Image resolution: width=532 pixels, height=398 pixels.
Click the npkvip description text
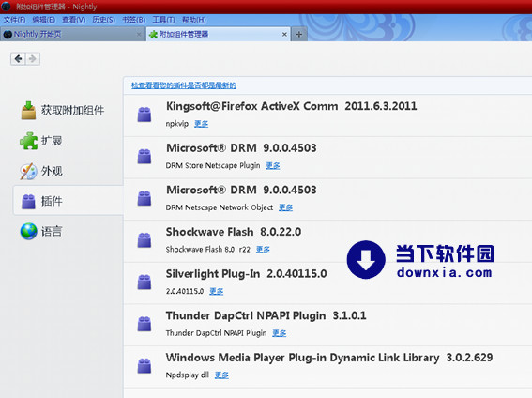point(176,124)
